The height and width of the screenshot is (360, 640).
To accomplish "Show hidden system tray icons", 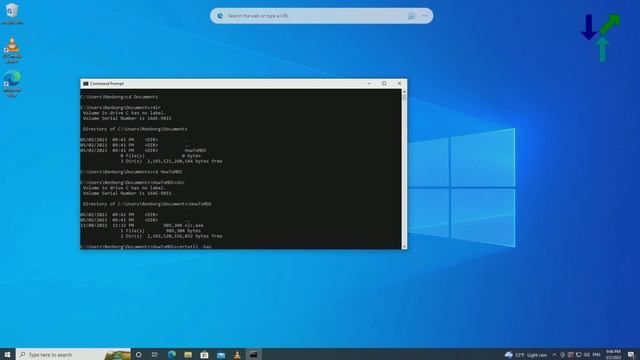I will (x=554, y=355).
